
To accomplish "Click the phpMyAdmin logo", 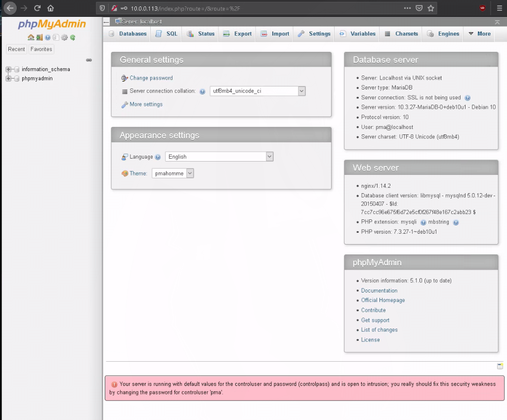I will click(x=52, y=24).
